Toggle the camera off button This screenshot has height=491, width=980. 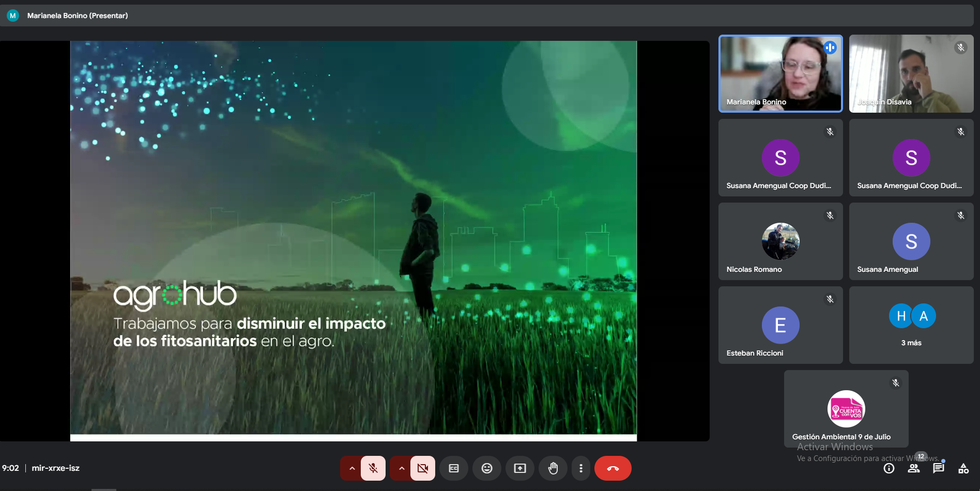[x=422, y=468]
